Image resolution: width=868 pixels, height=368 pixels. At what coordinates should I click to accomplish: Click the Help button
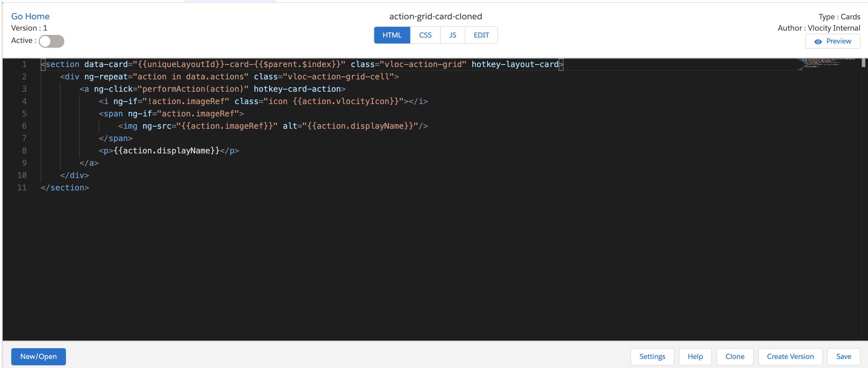(695, 356)
